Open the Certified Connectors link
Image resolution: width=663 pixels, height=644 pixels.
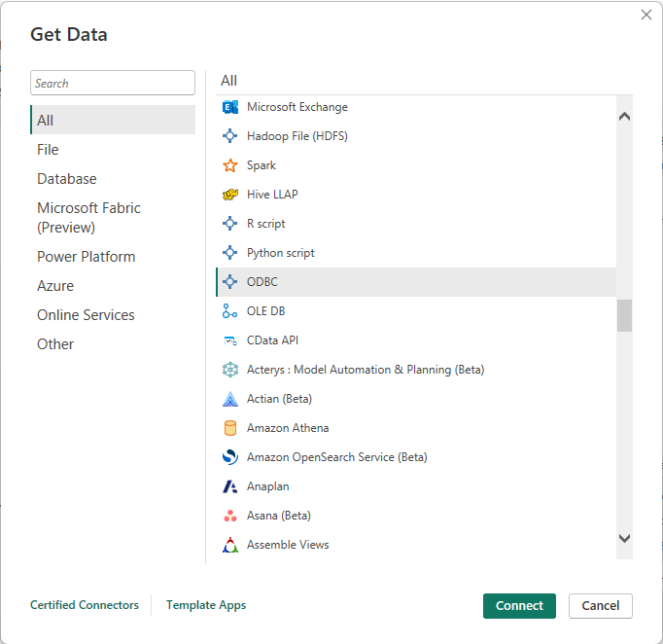[85, 605]
